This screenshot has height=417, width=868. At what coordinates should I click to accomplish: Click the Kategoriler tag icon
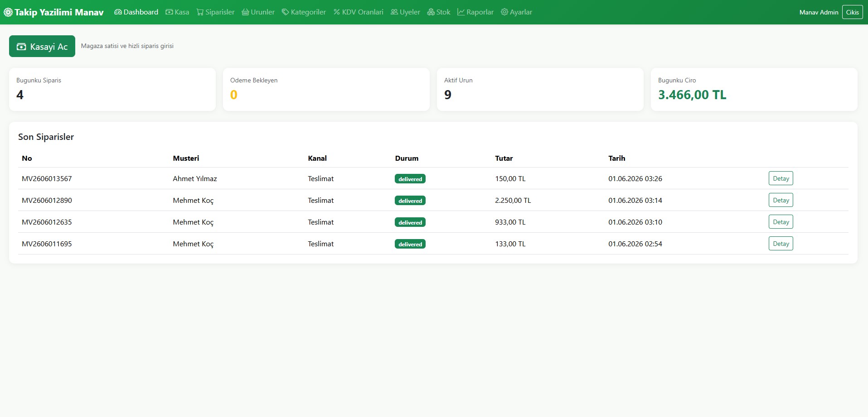(285, 12)
